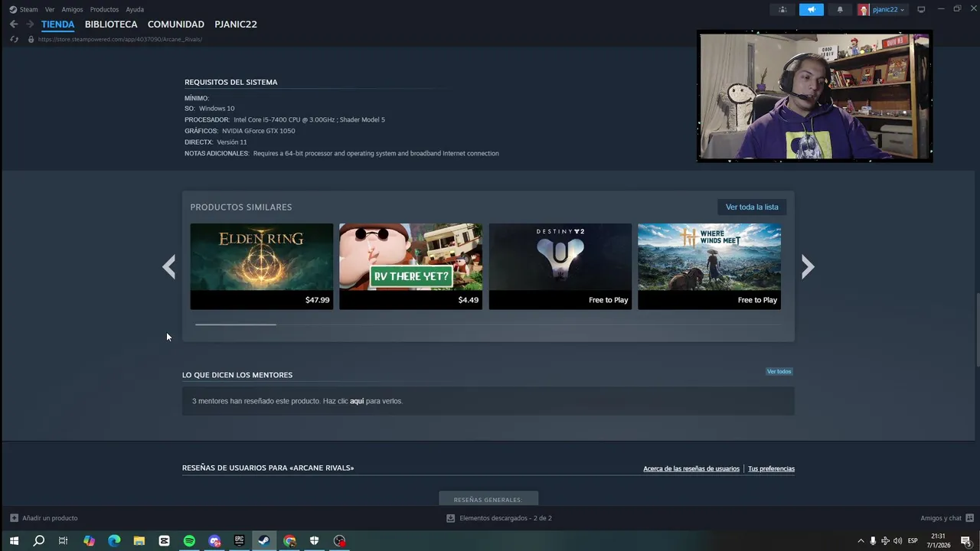
Task: Open File Explorer from the taskbar
Action: [139, 541]
